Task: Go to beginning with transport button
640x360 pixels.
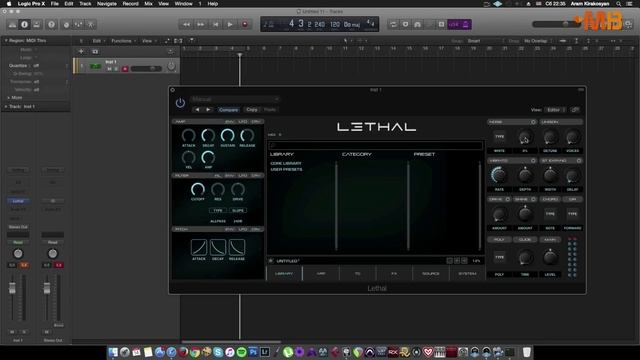Action: (216, 24)
